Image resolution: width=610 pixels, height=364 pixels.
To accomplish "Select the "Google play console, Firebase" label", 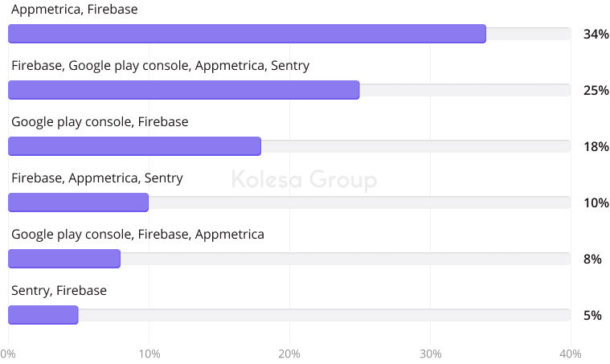I will 100,122.
